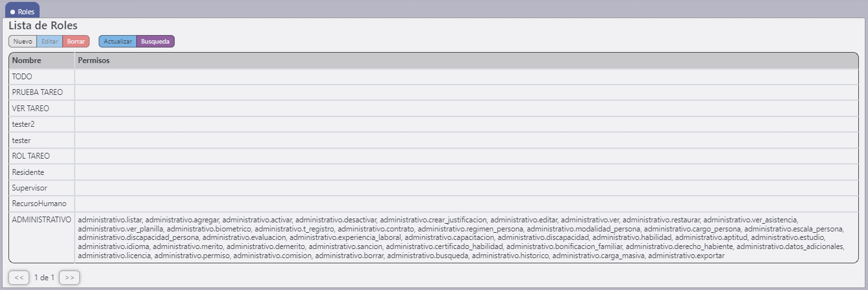Select the PRUEBA TAREO role
868x290 pixels.
coord(38,92)
